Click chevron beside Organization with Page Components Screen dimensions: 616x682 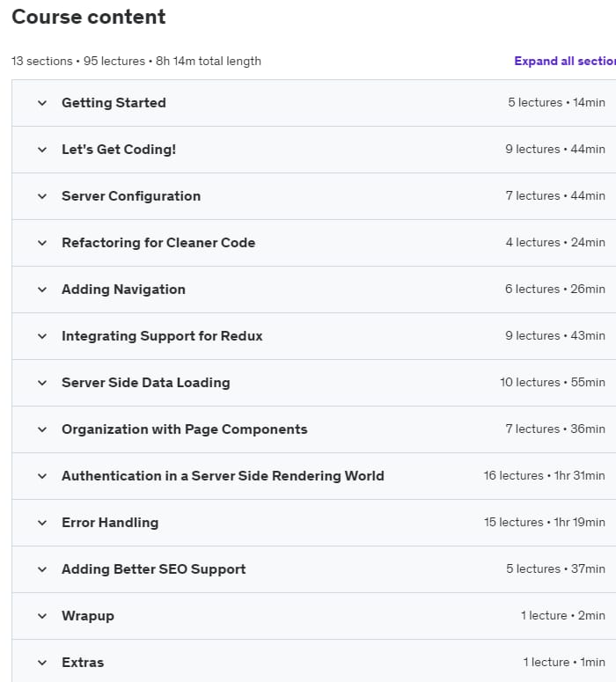click(x=42, y=429)
